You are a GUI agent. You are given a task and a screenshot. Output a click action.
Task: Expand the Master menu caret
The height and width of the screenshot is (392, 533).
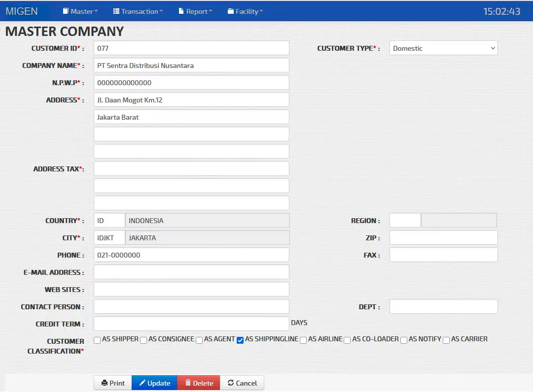click(x=96, y=11)
